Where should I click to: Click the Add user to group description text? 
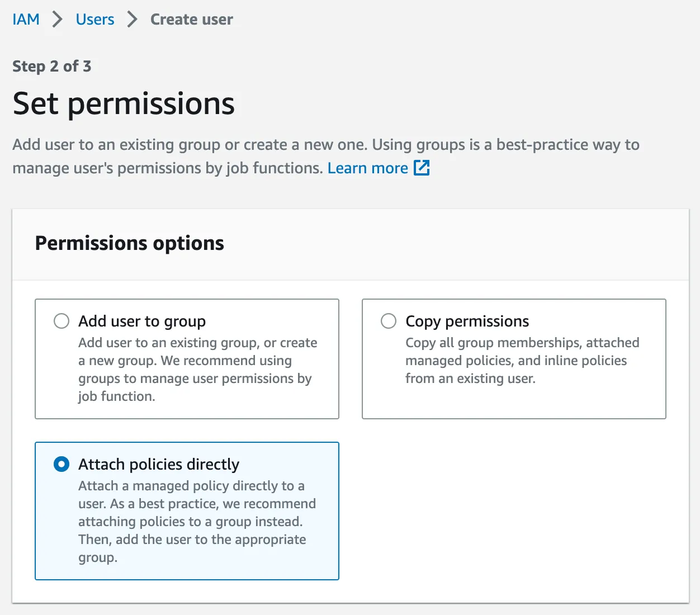196,370
